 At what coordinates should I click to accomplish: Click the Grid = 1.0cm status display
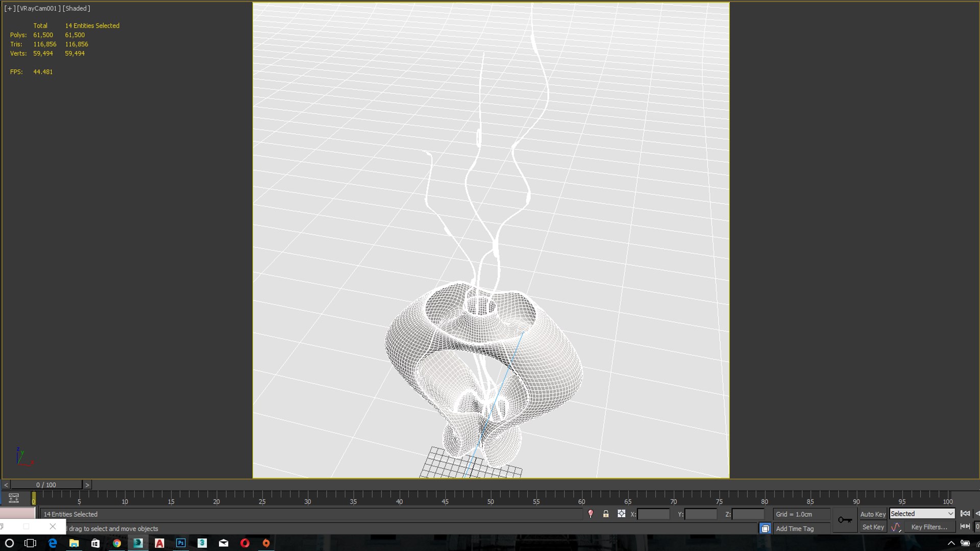point(801,514)
